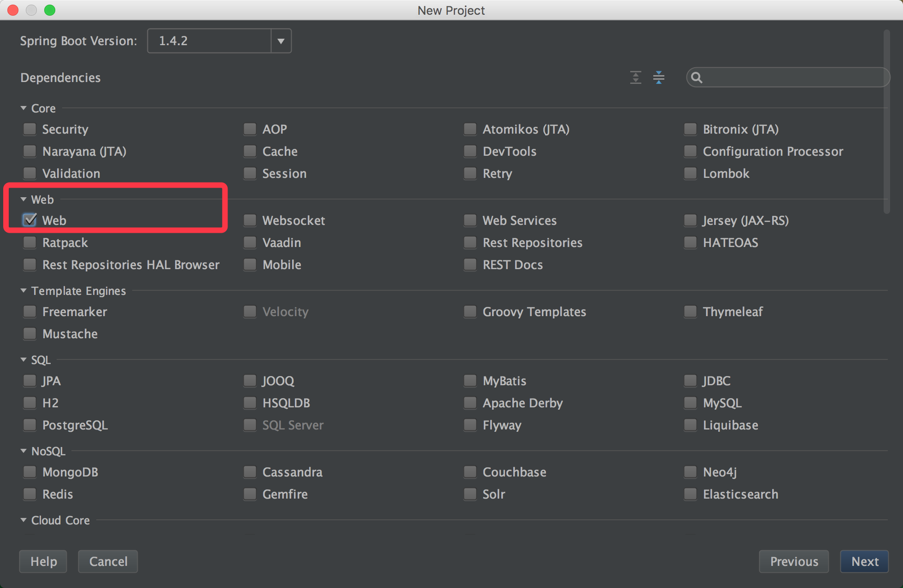
Task: Enable the Vaadin checkbox
Action: coord(250,242)
